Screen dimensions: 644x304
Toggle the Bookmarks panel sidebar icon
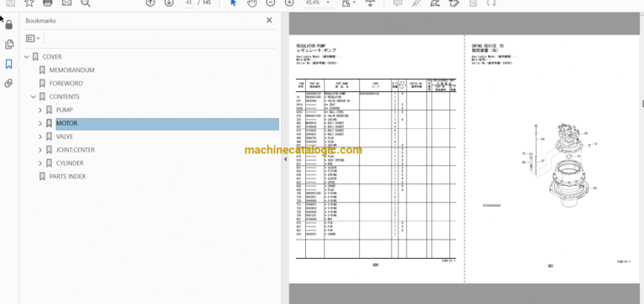pos(8,64)
